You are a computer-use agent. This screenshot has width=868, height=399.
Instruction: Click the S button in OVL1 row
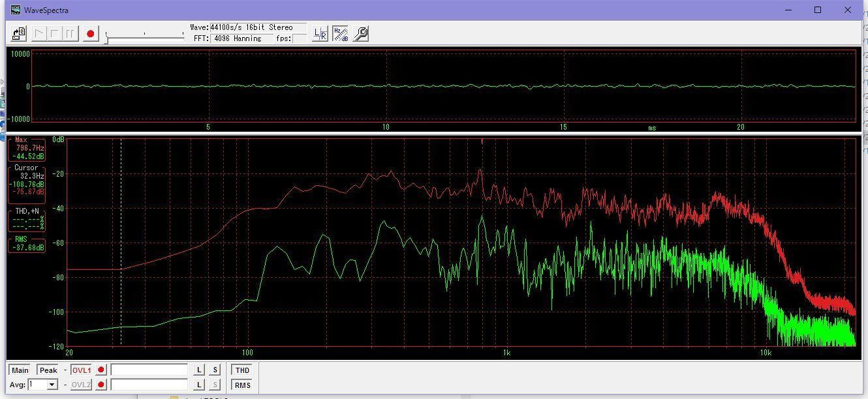point(215,370)
